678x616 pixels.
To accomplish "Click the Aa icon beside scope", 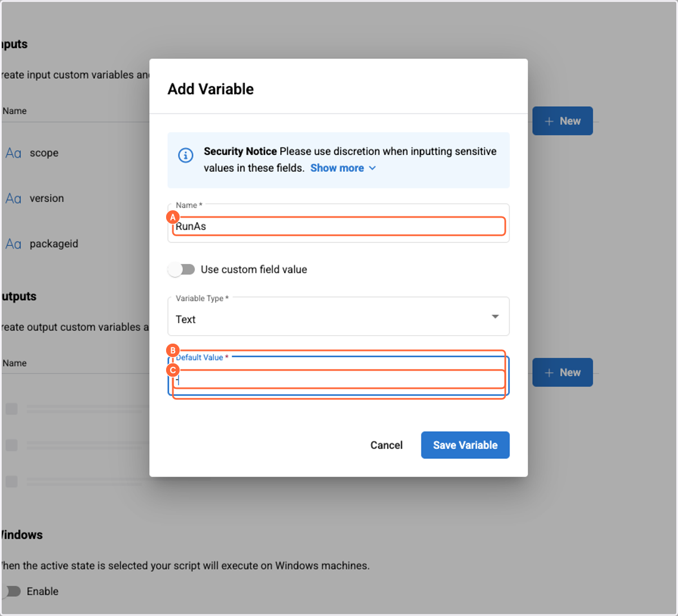I will (14, 153).
